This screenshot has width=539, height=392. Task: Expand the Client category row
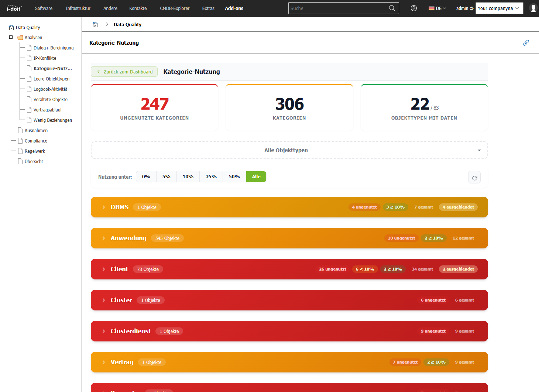tap(104, 269)
